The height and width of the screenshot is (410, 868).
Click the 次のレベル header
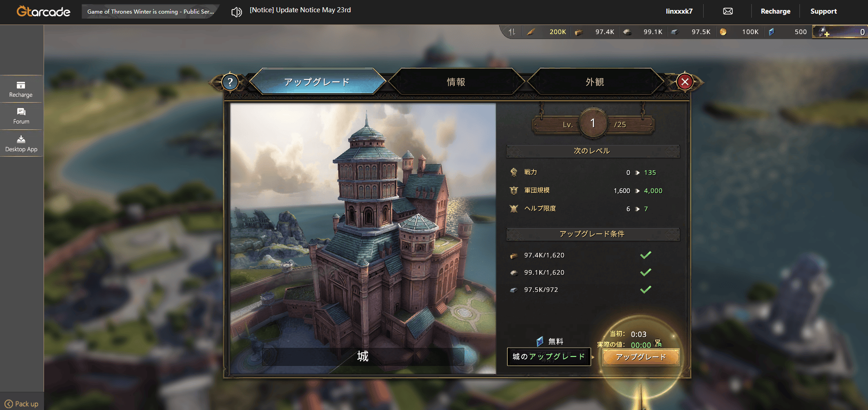pyautogui.click(x=593, y=151)
